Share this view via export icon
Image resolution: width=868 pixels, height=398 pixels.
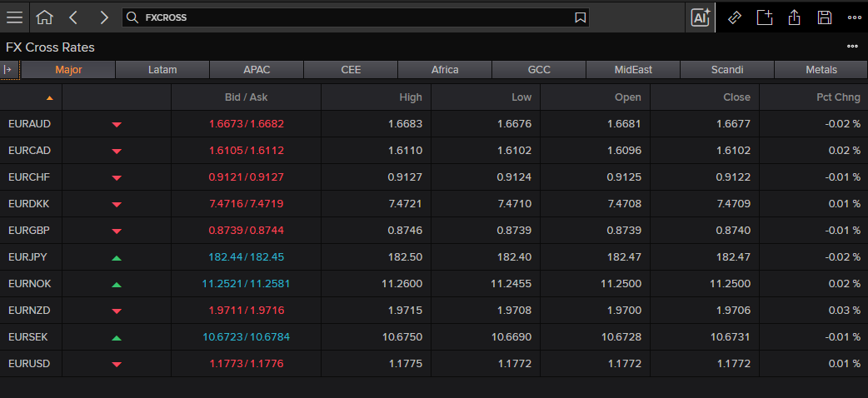(795, 17)
